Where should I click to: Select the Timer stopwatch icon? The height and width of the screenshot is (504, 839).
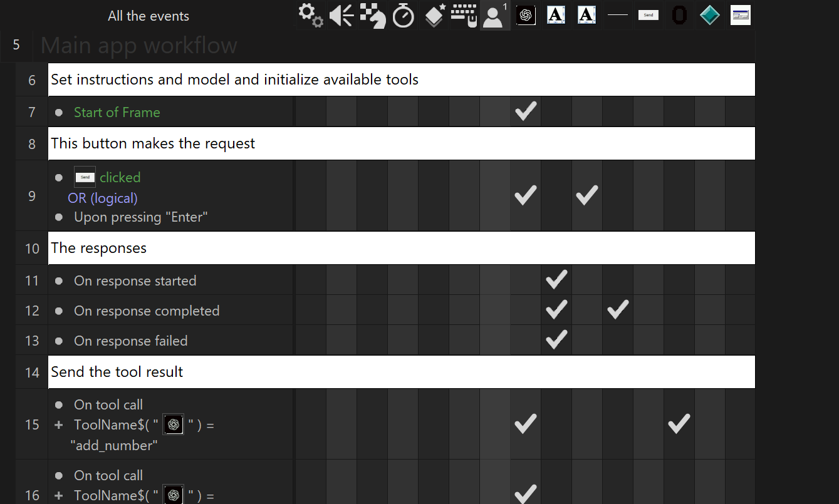403,15
